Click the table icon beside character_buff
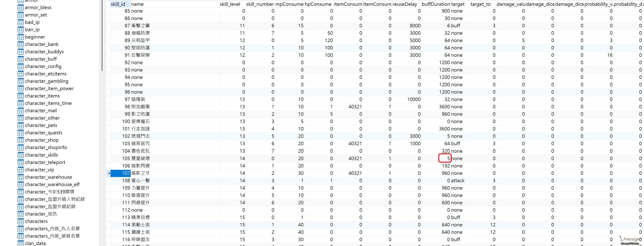 click(21, 59)
